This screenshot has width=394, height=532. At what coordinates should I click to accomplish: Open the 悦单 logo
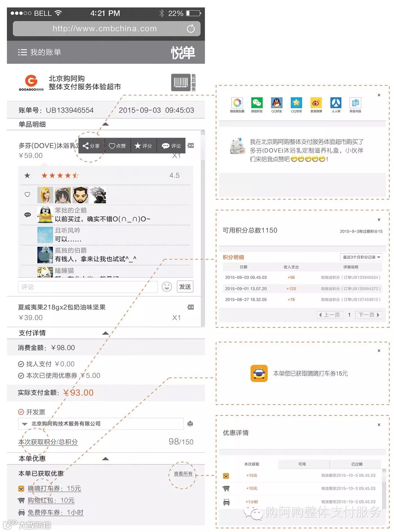click(x=183, y=53)
